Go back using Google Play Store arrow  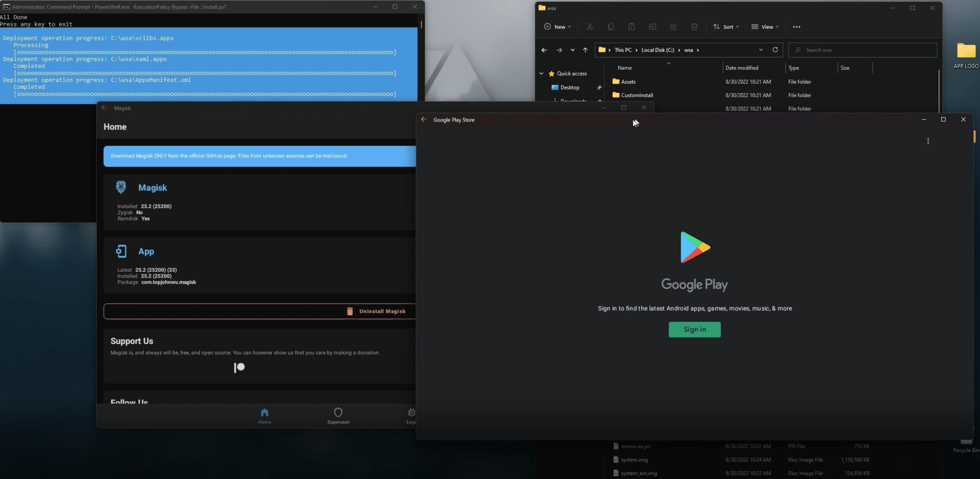click(424, 120)
